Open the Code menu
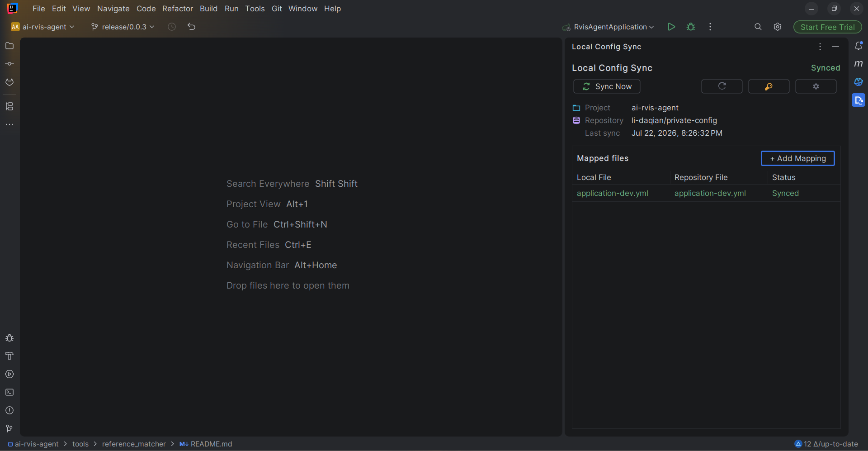The width and height of the screenshot is (868, 451). pyautogui.click(x=146, y=9)
